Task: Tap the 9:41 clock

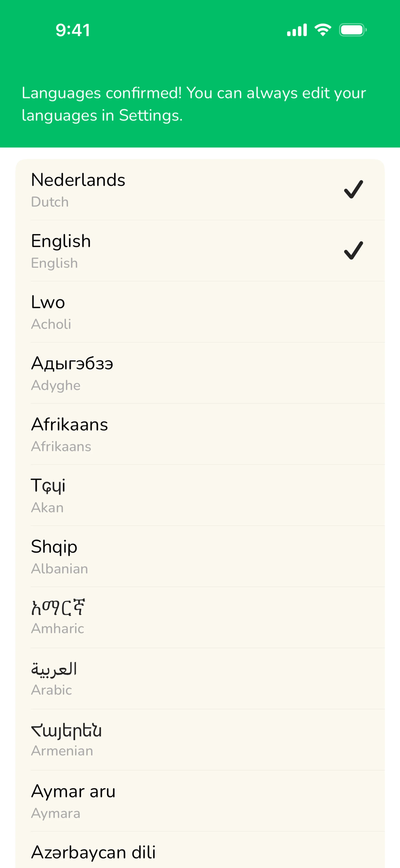Action: [x=73, y=30]
